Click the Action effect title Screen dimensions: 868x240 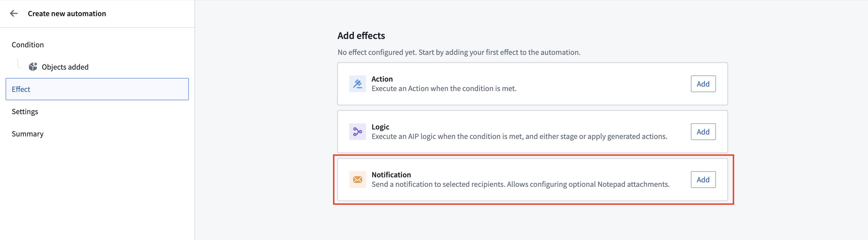pos(382,79)
